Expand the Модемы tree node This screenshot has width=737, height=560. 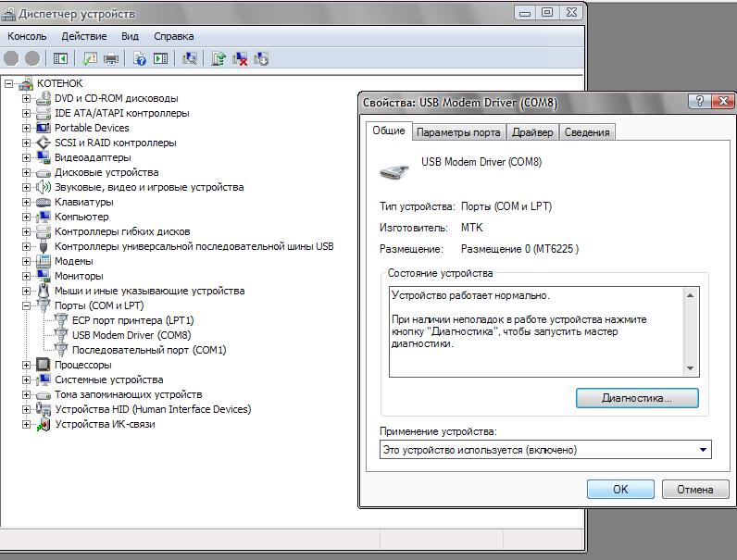[26, 261]
